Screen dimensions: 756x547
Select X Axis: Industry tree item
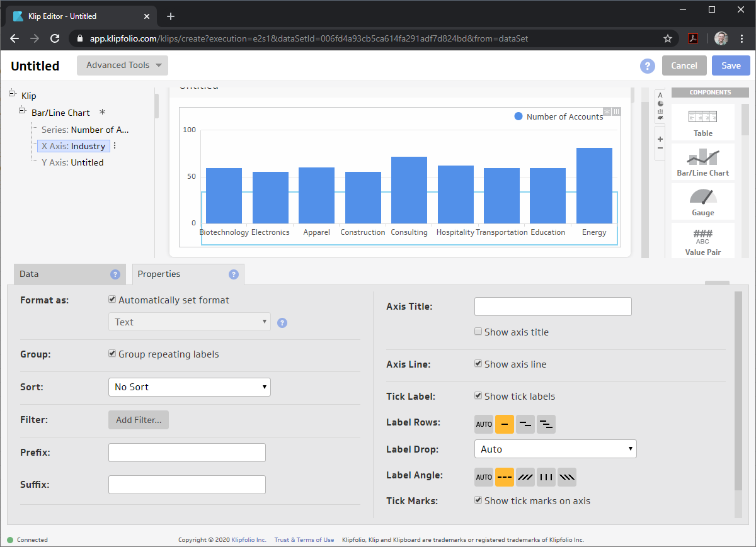tap(74, 146)
